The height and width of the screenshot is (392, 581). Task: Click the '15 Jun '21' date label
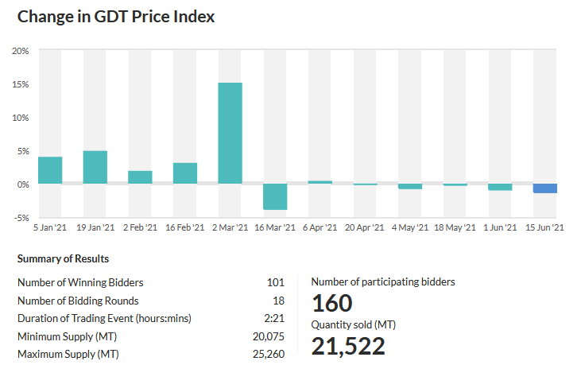[x=544, y=227]
